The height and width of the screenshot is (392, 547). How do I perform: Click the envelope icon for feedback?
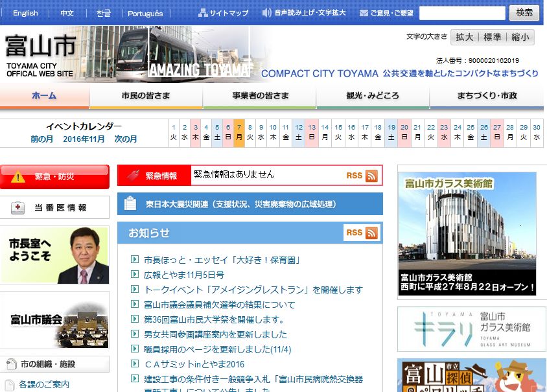[x=364, y=13]
